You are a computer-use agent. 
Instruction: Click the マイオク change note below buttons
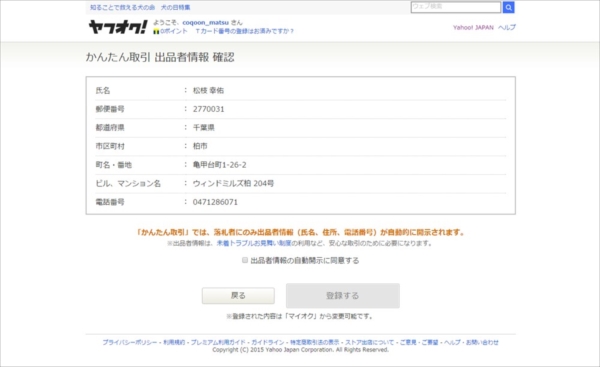coord(300,316)
